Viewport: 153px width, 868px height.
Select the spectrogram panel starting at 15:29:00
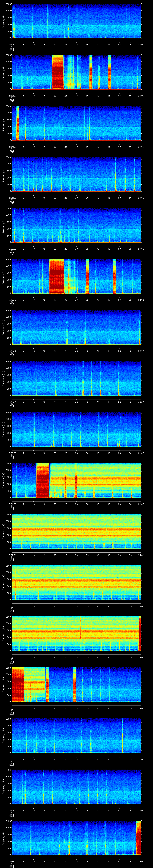tap(77, 378)
